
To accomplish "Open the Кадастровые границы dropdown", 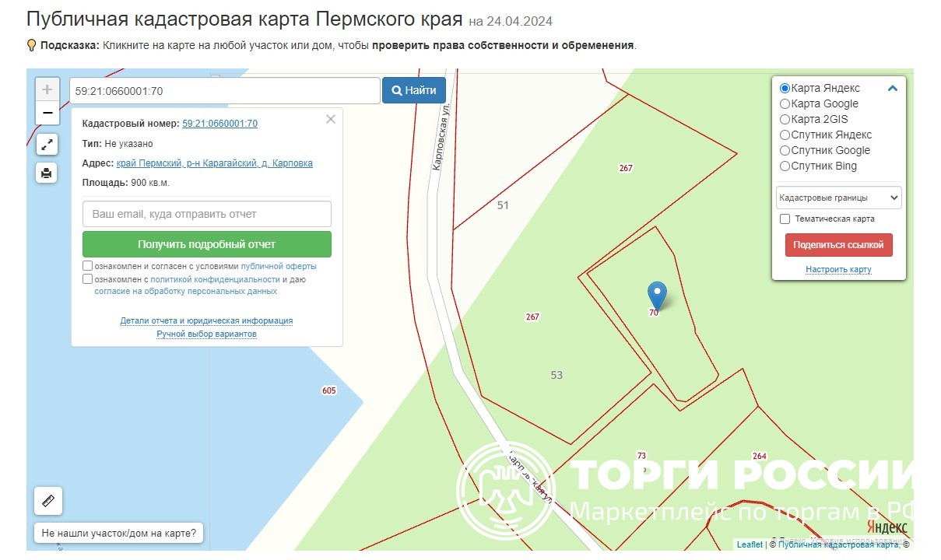I will pos(838,198).
